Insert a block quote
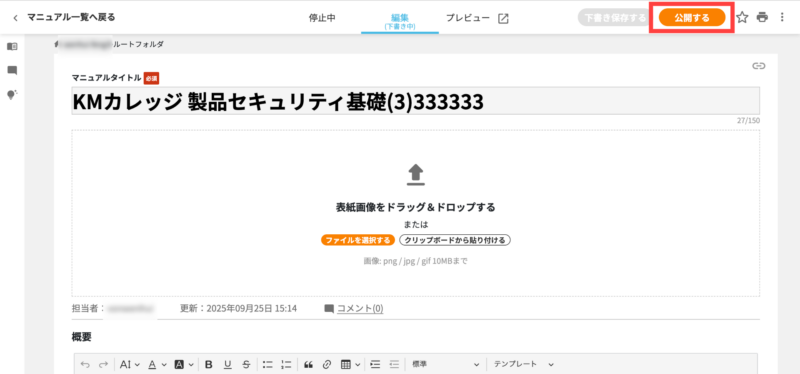 pos(308,364)
